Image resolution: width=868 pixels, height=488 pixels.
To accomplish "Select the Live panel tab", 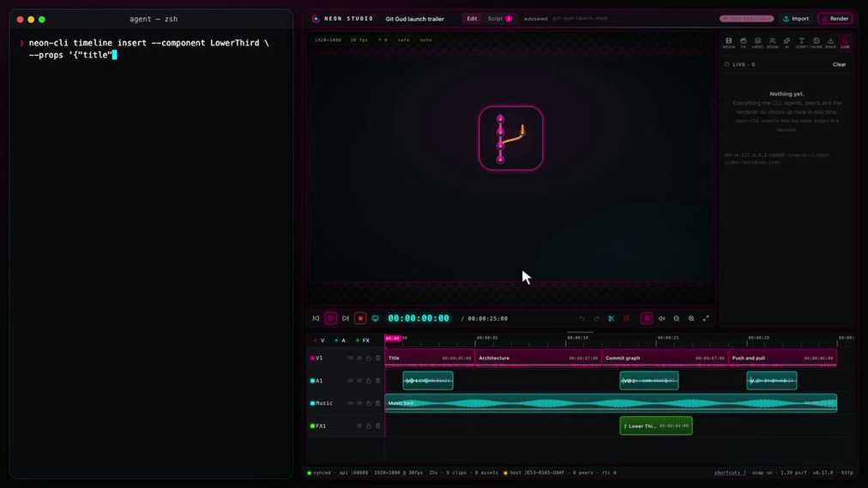I will [x=845, y=43].
